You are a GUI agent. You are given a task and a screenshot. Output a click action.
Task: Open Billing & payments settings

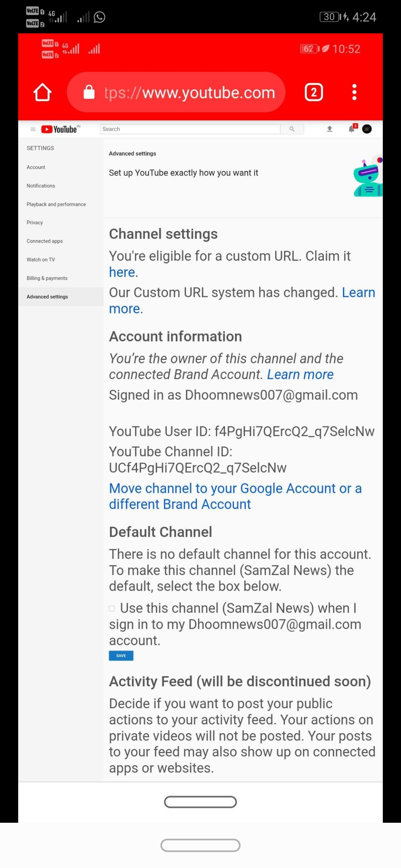[47, 278]
